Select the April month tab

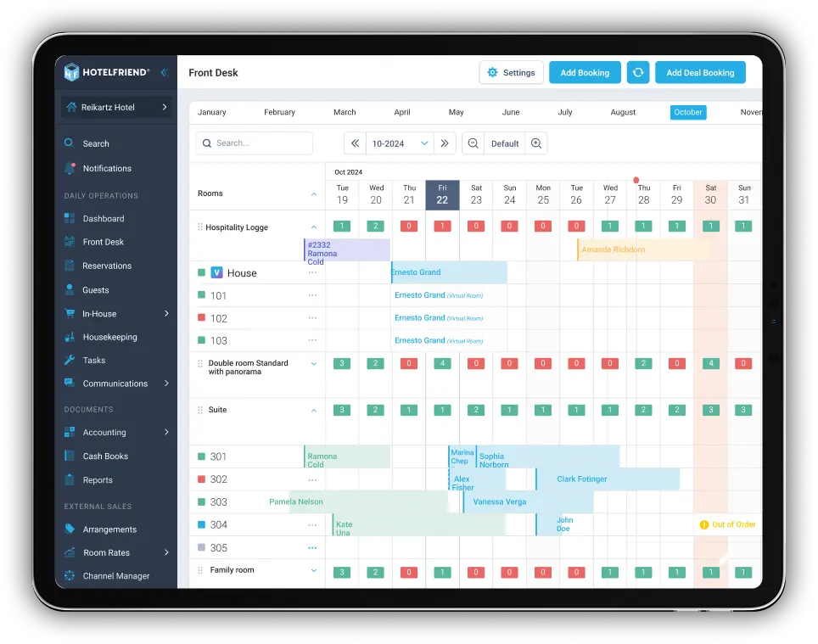pyautogui.click(x=402, y=112)
